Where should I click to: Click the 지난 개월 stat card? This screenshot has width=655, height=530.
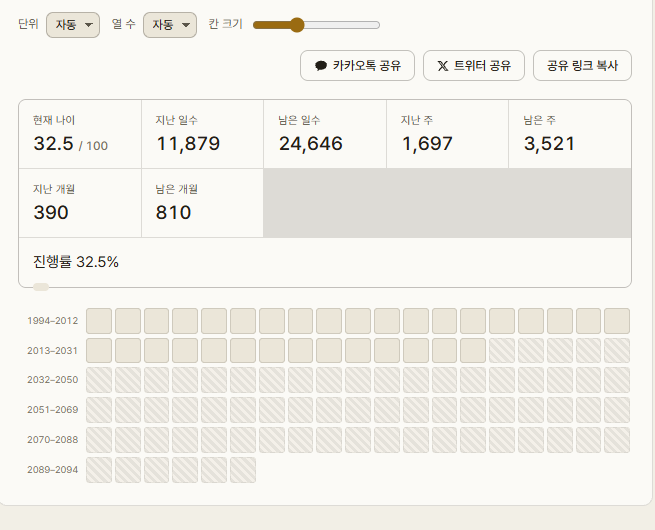point(80,203)
